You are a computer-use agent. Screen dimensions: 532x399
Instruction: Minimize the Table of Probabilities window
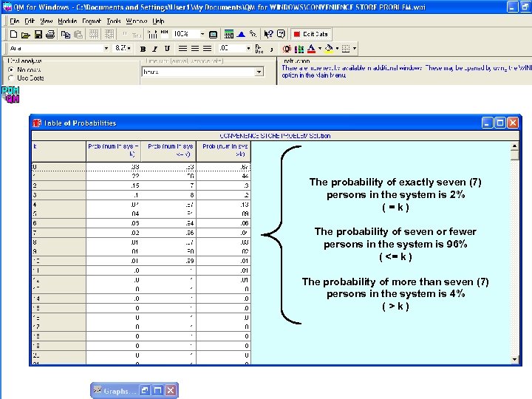tap(487, 123)
